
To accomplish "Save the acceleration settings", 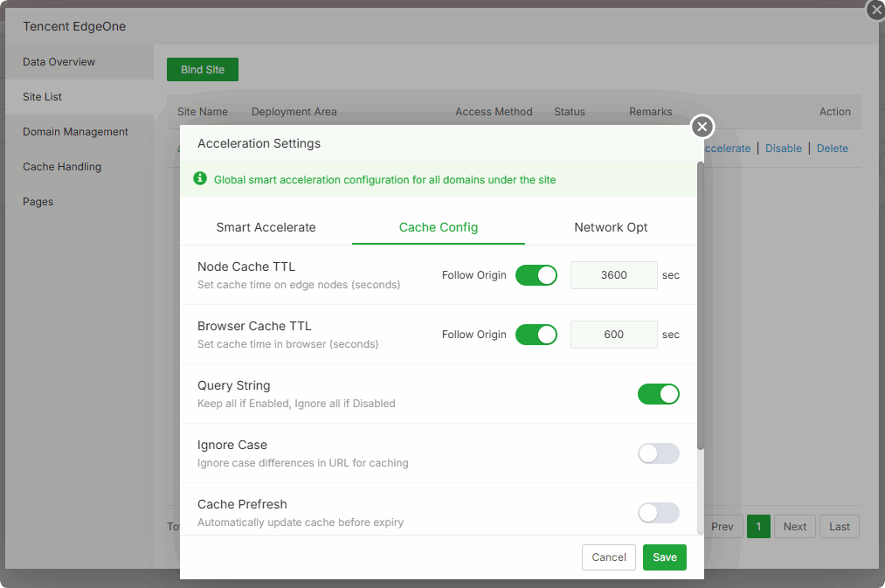I will (664, 557).
